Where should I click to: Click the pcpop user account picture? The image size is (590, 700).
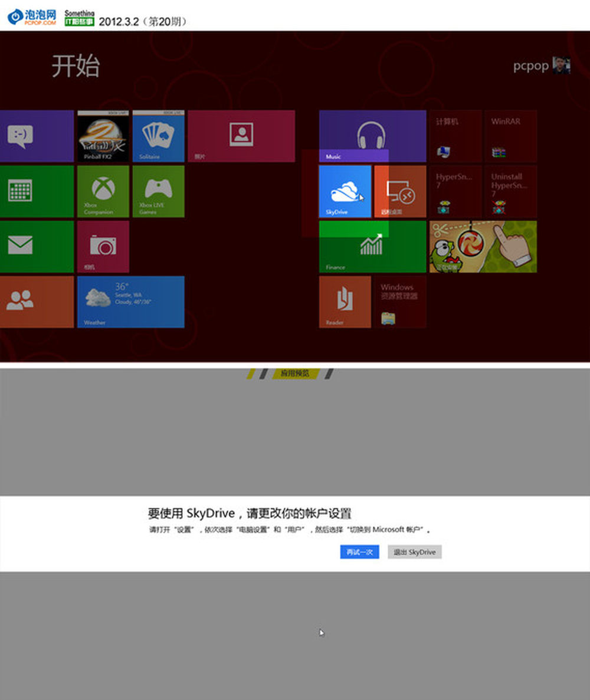coord(562,66)
